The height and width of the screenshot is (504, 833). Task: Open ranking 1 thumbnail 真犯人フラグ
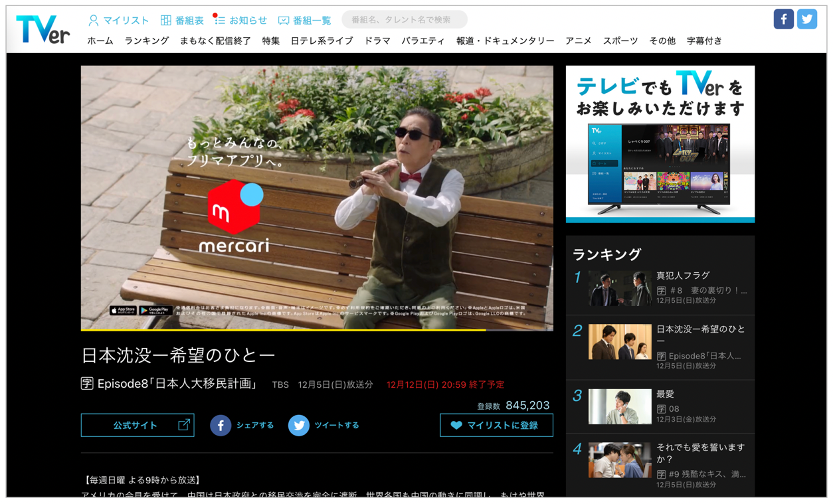(x=620, y=288)
